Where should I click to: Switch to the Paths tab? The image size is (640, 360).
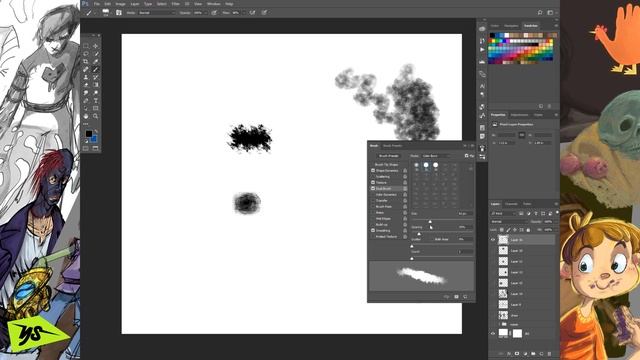coord(527,204)
